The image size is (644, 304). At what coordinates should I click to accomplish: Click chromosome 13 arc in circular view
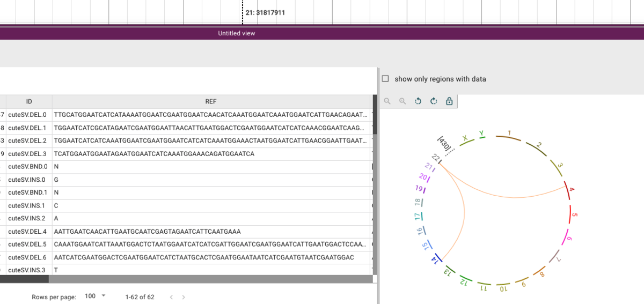pyautogui.click(x=450, y=269)
